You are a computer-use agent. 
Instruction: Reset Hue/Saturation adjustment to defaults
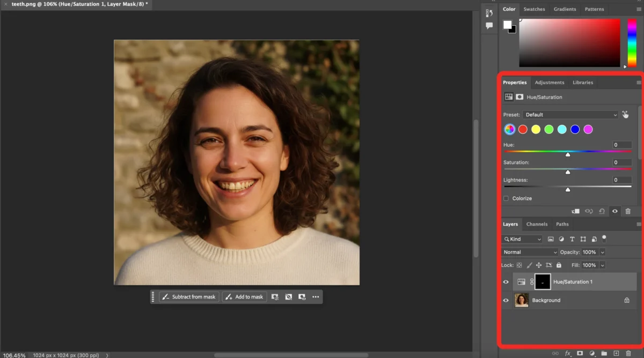602,211
